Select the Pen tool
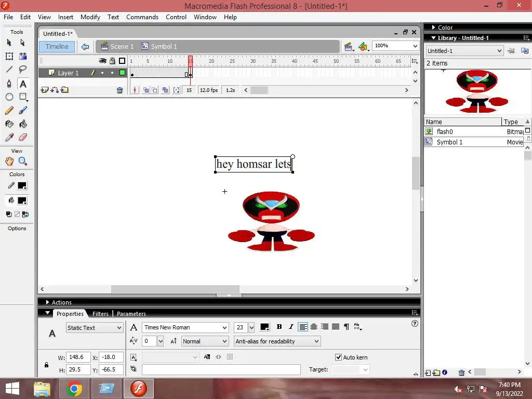The image size is (532, 399). tap(9, 84)
